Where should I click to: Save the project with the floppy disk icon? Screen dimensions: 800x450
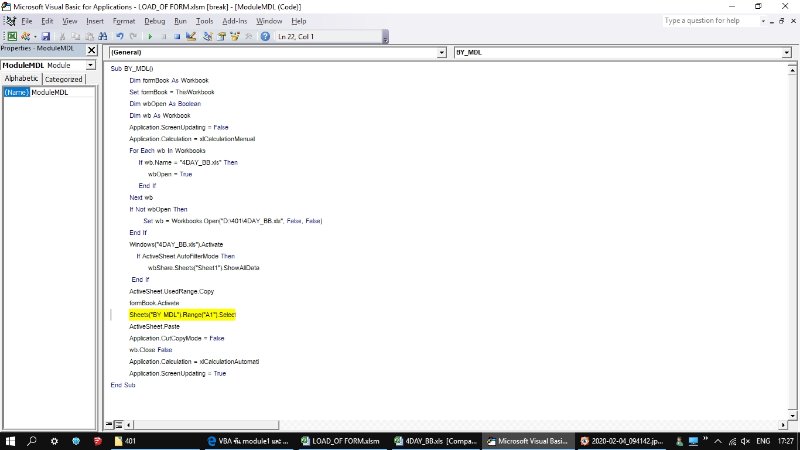click(46, 36)
